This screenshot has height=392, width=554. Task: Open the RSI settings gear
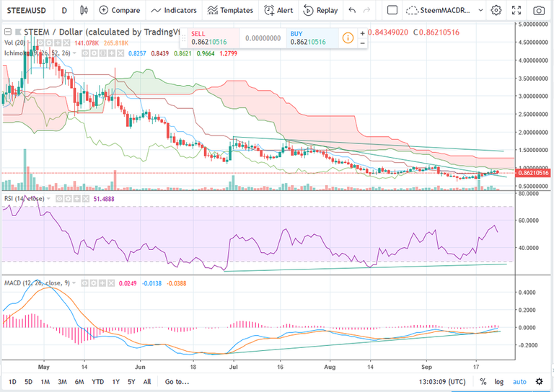pyautogui.click(x=68, y=199)
